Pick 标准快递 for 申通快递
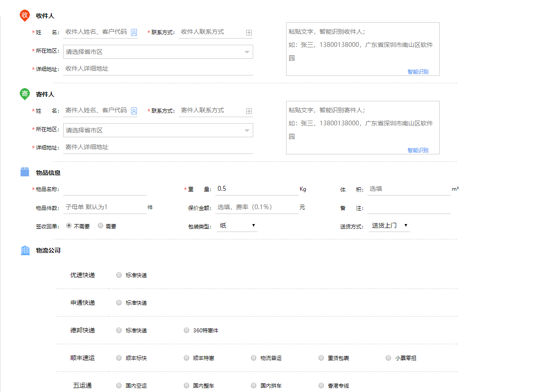Viewport: 534px width, 392px height. tap(119, 303)
